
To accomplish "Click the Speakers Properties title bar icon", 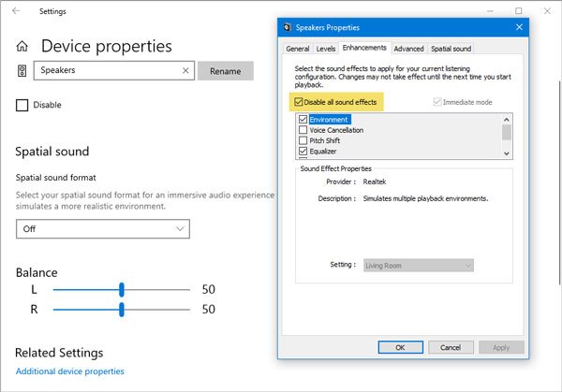I will tap(288, 26).
